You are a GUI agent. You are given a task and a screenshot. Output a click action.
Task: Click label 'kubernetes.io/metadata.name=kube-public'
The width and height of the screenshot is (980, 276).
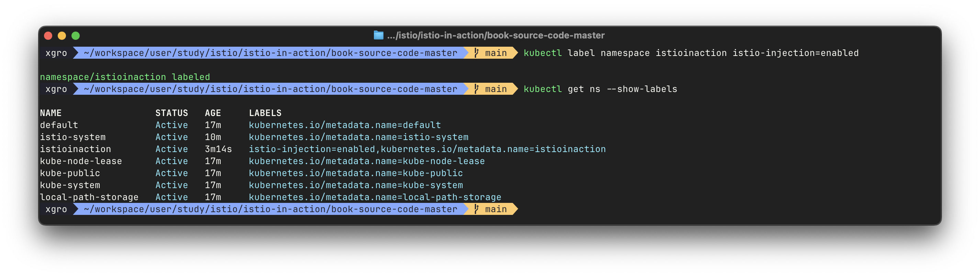click(356, 173)
